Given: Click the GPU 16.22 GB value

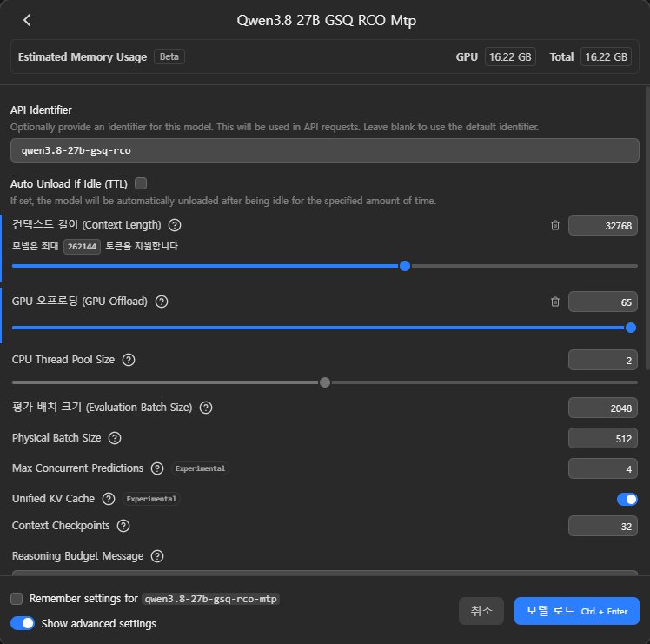Looking at the screenshot, I should pyautogui.click(x=510, y=56).
